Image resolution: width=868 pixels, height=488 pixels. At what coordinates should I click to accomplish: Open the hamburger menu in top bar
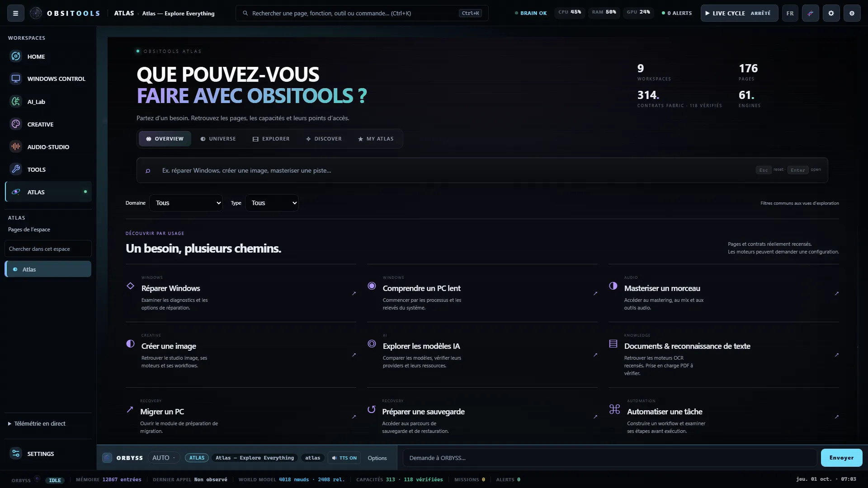tap(15, 13)
